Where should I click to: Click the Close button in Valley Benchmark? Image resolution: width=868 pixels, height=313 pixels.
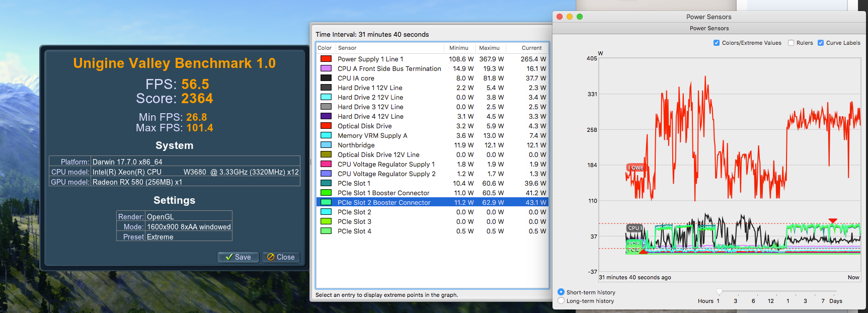(281, 257)
